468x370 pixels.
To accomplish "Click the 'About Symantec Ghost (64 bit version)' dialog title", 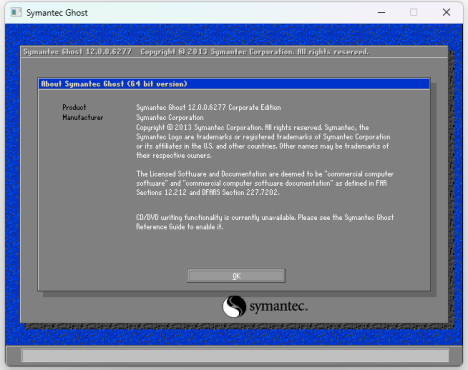I will point(114,84).
